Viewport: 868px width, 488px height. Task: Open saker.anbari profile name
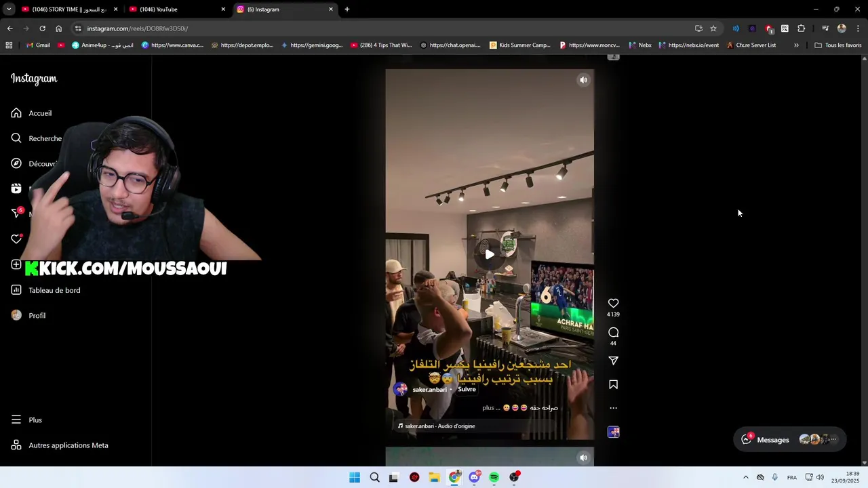click(429, 390)
